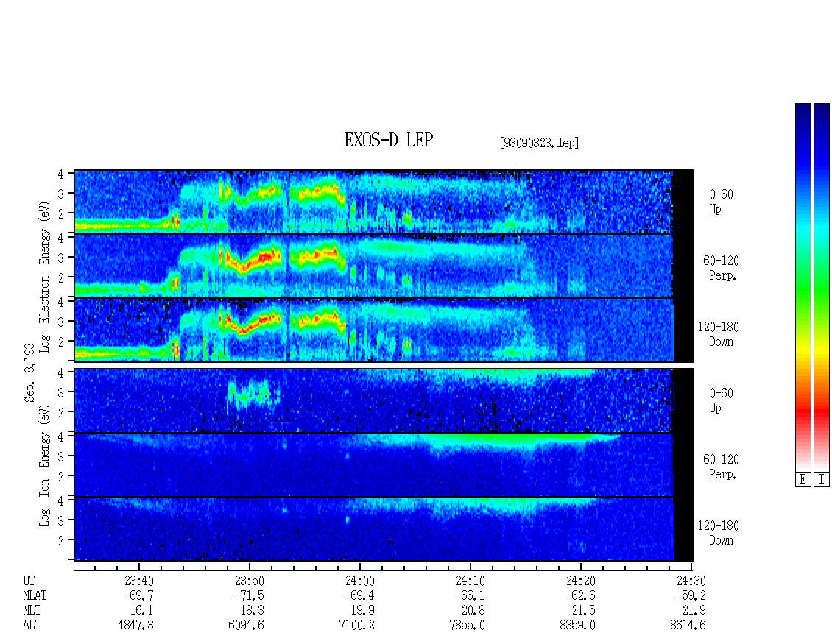Click the ALT value 8359.0

(x=577, y=626)
